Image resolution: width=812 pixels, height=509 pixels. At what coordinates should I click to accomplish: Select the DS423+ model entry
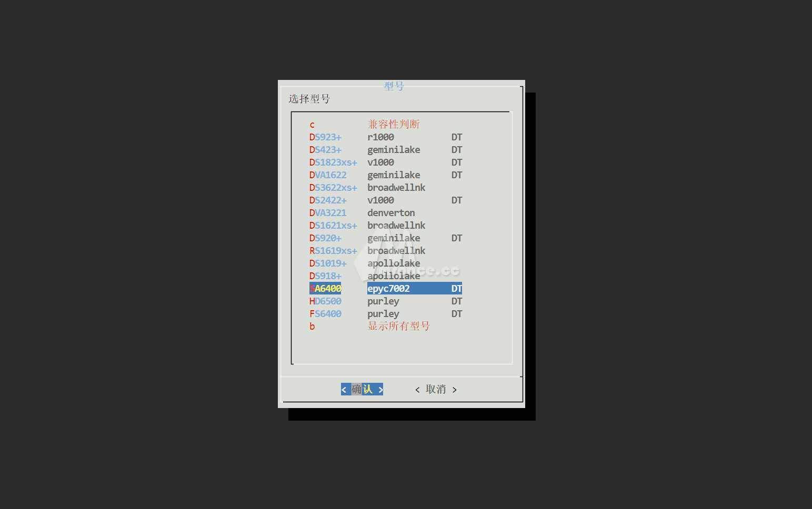click(x=325, y=149)
